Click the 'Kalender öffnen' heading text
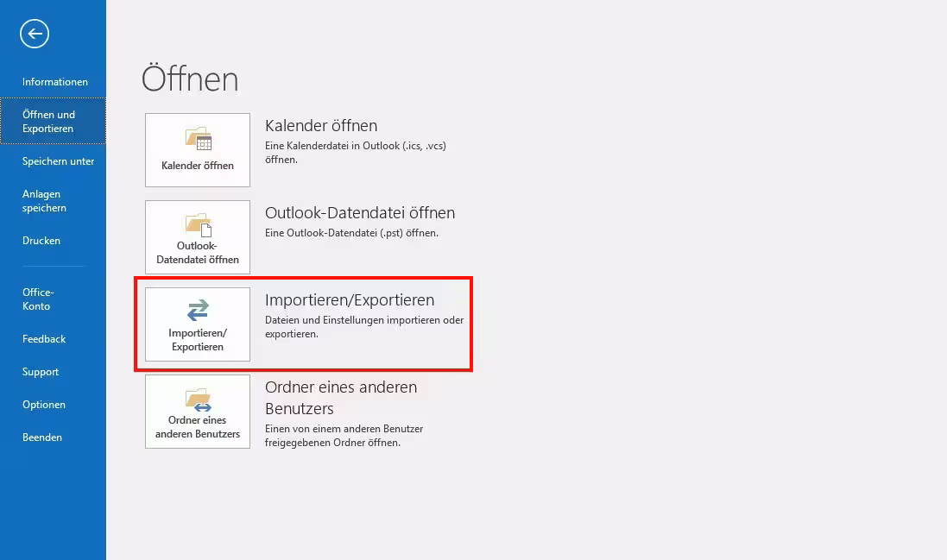 (321, 125)
